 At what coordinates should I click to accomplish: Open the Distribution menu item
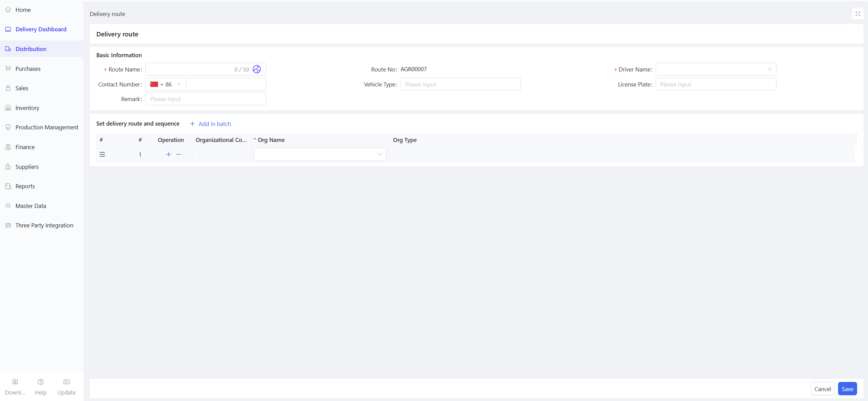(x=31, y=49)
